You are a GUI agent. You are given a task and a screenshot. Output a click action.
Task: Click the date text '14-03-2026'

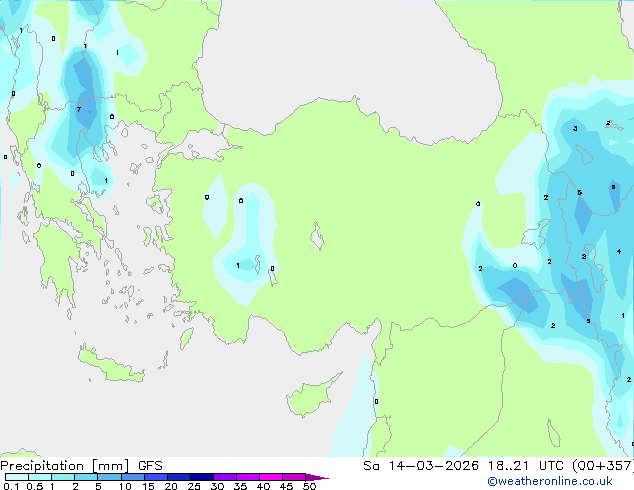(434, 466)
